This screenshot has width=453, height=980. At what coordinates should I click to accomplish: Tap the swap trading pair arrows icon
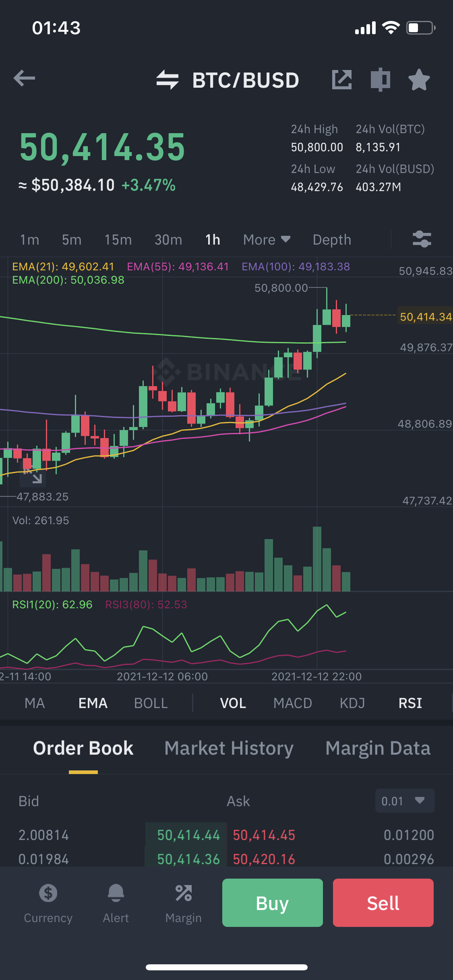[168, 80]
